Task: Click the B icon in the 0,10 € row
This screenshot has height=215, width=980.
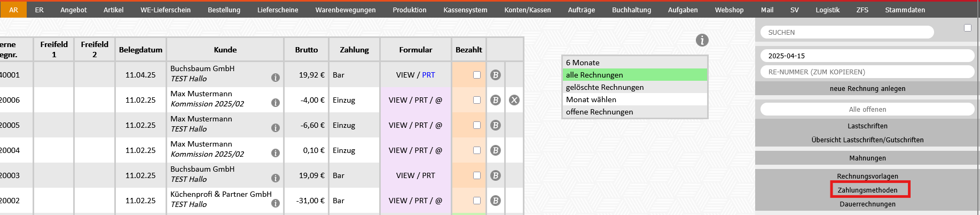Action: [x=496, y=150]
